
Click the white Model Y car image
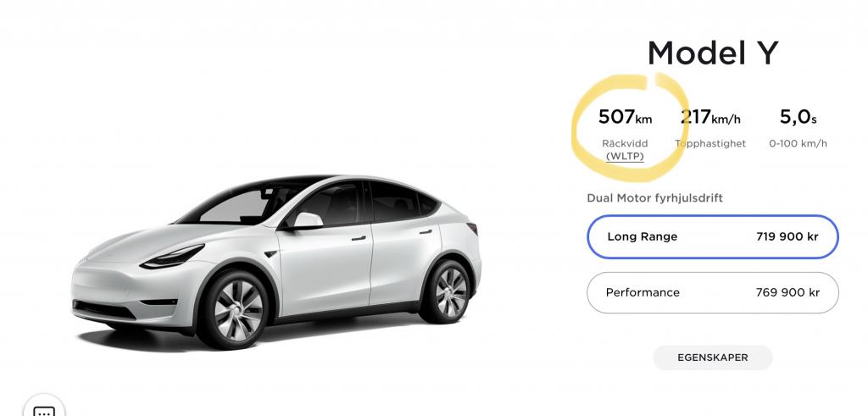[x=276, y=262]
